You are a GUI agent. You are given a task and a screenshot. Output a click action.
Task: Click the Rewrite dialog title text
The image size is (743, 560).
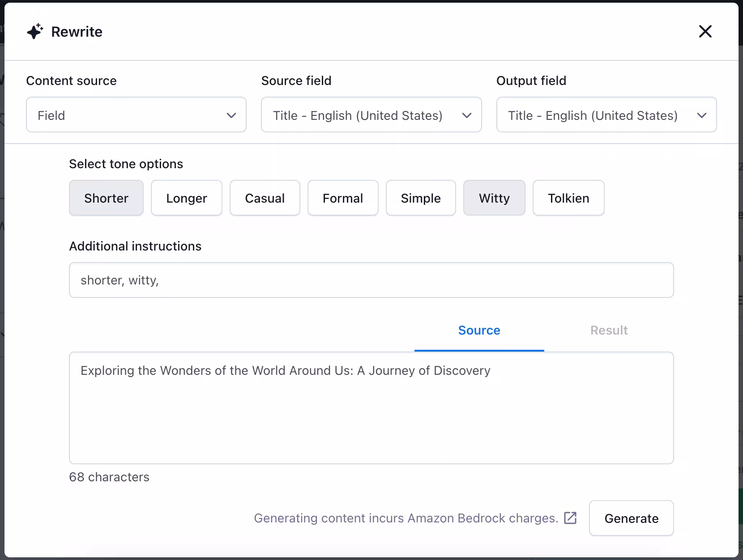[x=77, y=32]
